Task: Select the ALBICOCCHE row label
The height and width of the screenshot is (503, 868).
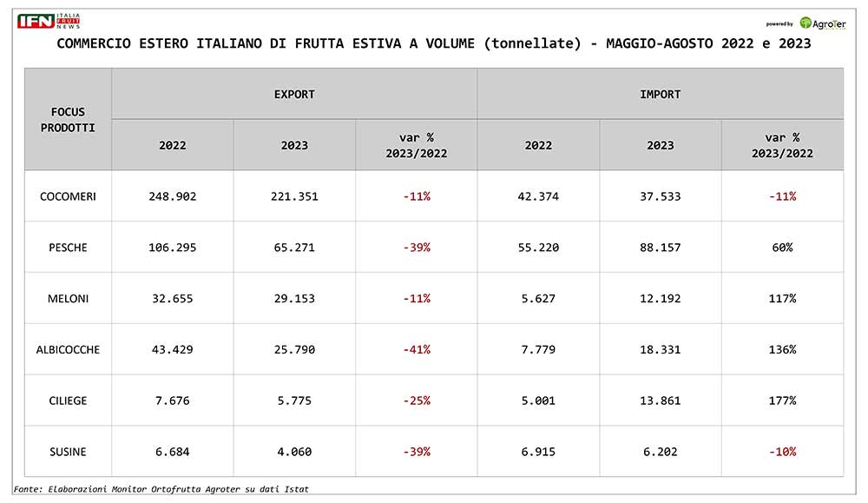Action: (x=68, y=349)
